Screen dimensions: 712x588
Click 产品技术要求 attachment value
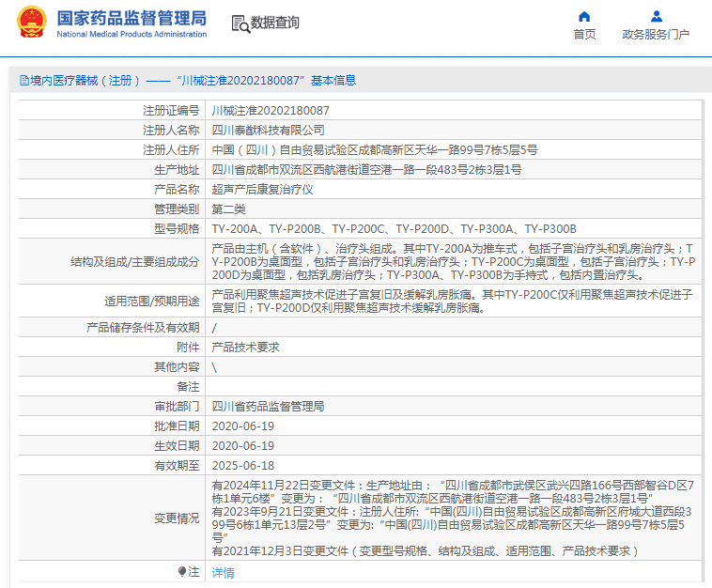point(245,348)
